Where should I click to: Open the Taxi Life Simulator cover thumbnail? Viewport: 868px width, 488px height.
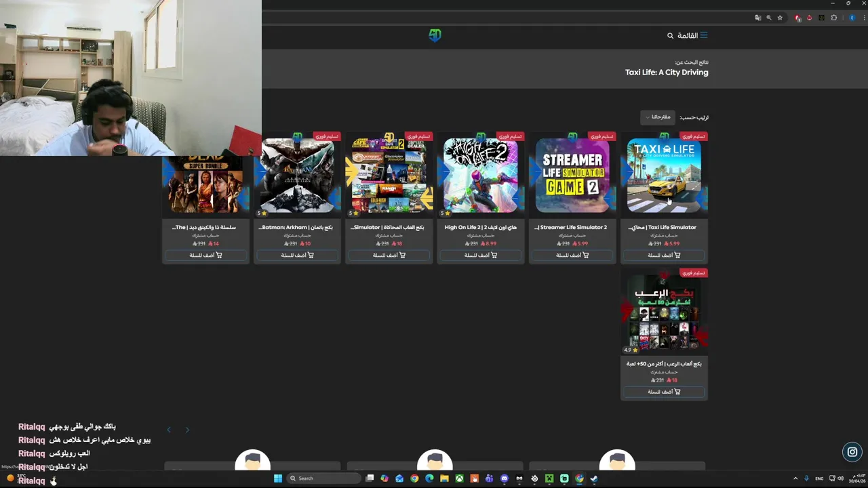point(664,176)
